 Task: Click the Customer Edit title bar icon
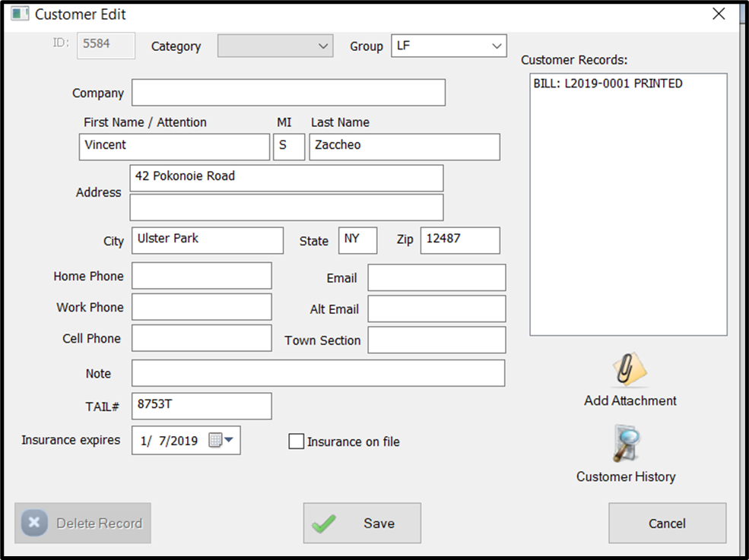click(x=19, y=14)
